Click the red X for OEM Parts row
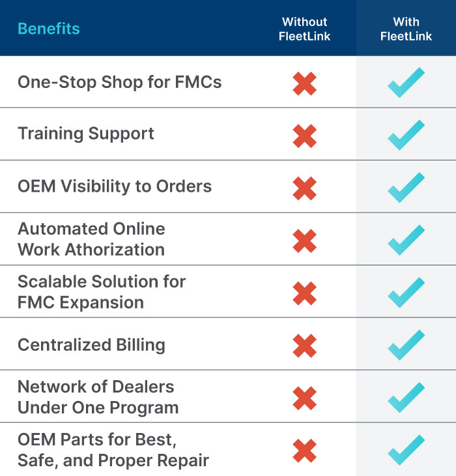Viewport: 456px width, 476px height. 304,451
